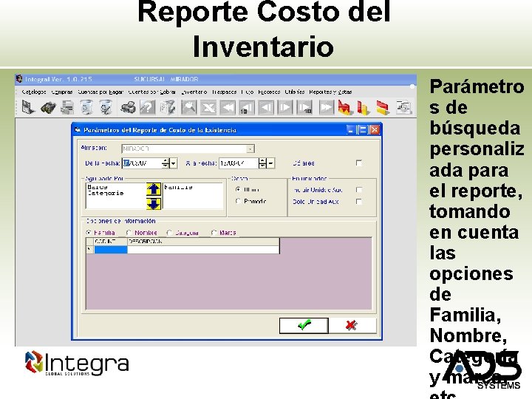The image size is (532, 399).
Task: Click the binoculars search icon
Action: click(48, 108)
